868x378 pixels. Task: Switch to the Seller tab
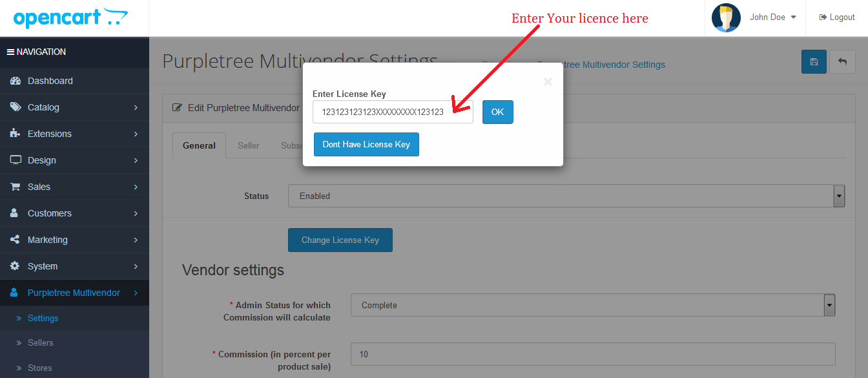click(249, 145)
